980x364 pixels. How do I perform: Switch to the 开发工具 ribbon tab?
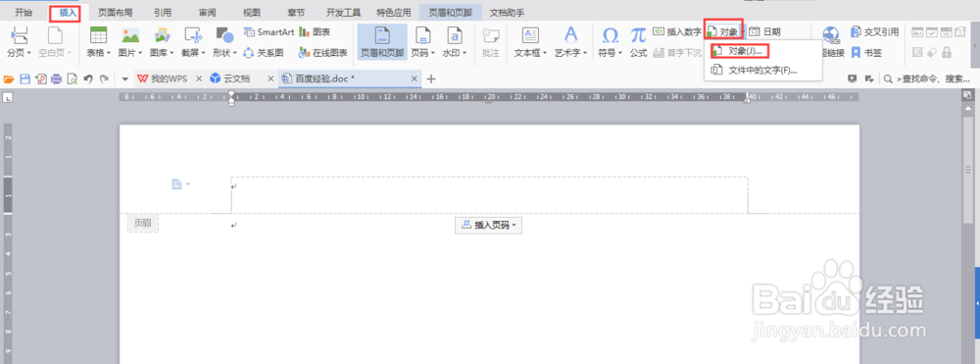pos(343,12)
